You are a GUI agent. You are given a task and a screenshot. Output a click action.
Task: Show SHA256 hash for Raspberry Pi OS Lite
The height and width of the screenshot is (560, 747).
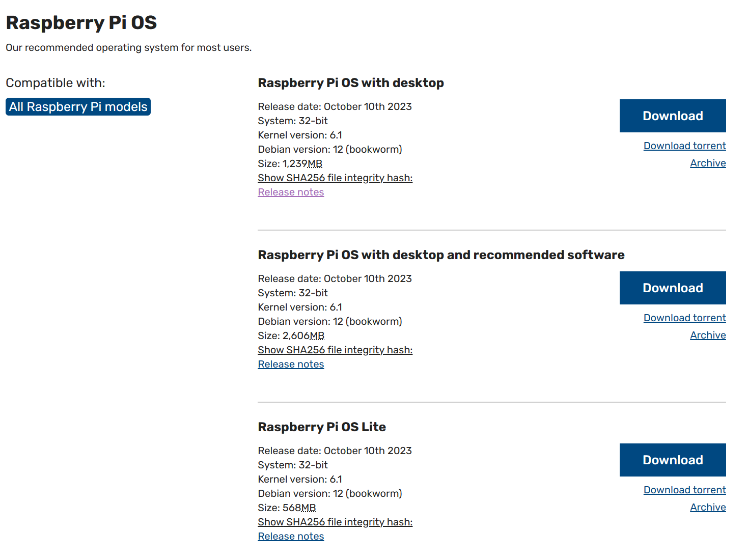335,522
